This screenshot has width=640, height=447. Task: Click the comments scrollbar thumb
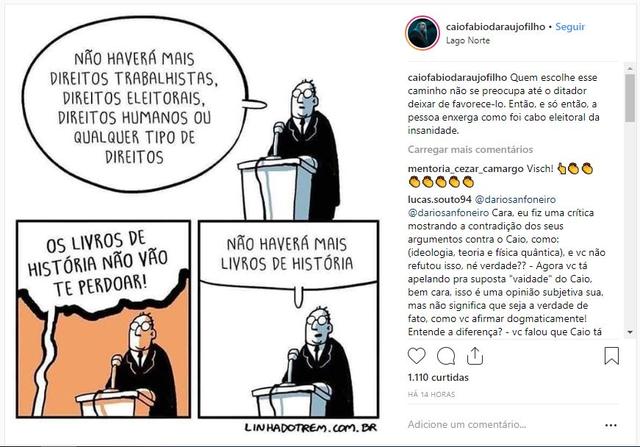pyautogui.click(x=629, y=98)
